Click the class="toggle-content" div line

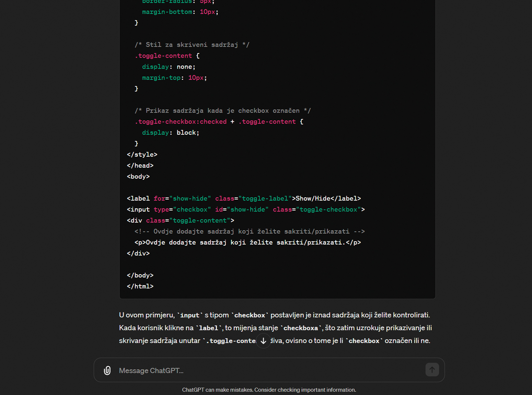180,220
